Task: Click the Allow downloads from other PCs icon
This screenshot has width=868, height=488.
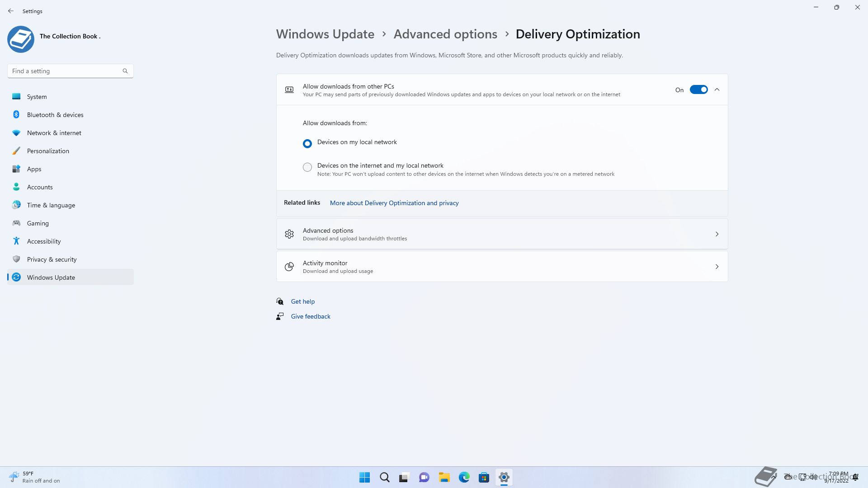Action: click(x=289, y=89)
